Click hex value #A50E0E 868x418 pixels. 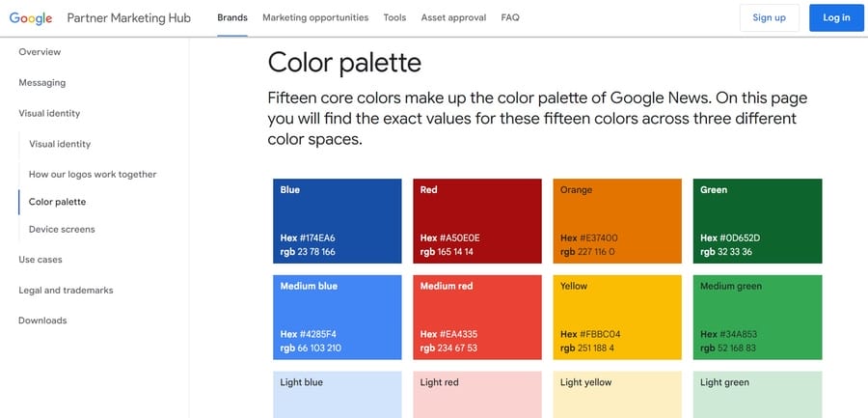(459, 237)
